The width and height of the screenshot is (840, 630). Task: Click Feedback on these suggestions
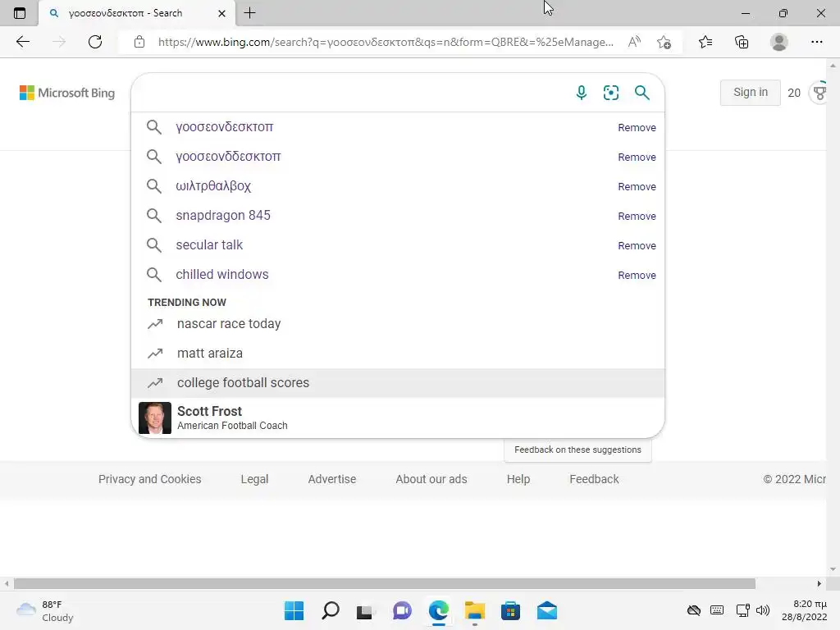click(577, 450)
